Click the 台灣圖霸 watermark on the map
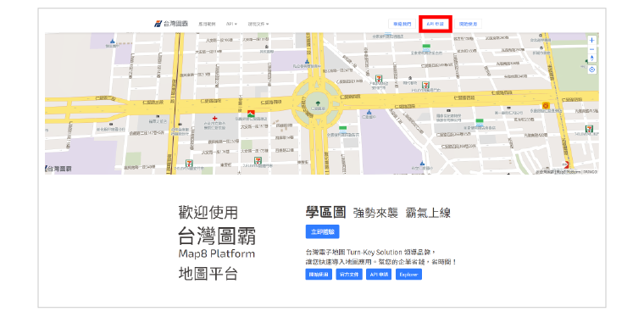 [x=58, y=169]
